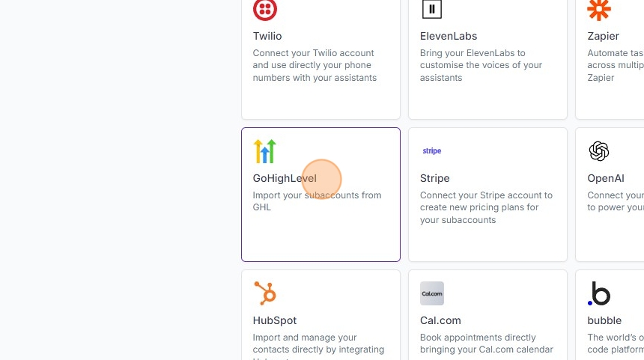Click the Cal.com logo icon
Image resolution: width=644 pixels, height=360 pixels.
point(432,293)
